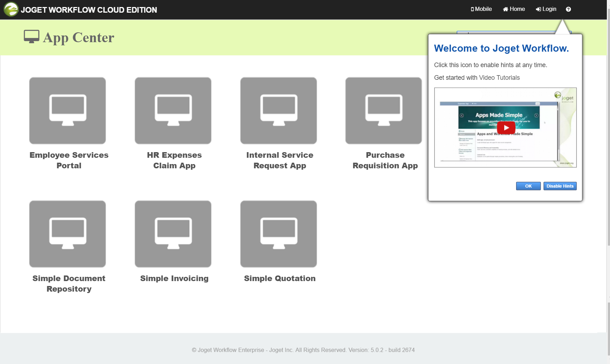
Task: Click the Purchase Requisition App label
Action: [385, 160]
